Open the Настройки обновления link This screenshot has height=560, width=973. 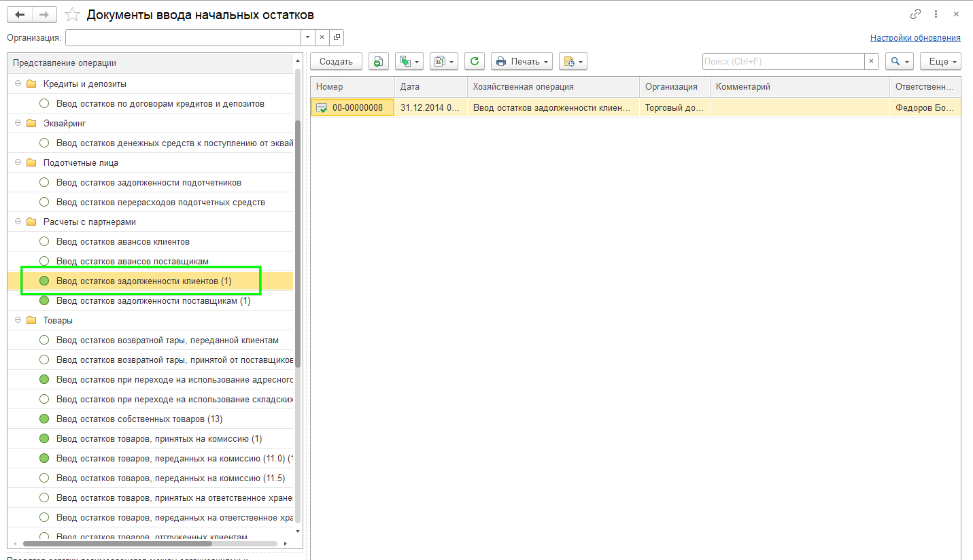click(915, 38)
